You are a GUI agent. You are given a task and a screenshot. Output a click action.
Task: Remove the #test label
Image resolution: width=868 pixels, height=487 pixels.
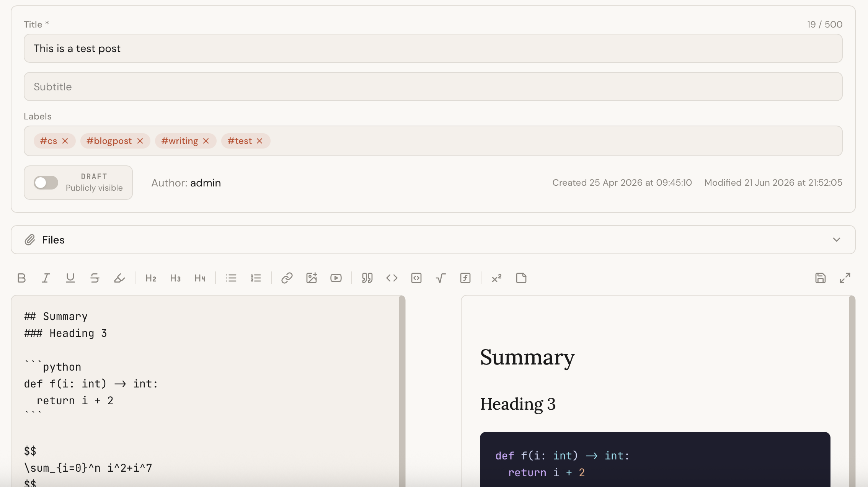click(x=259, y=141)
